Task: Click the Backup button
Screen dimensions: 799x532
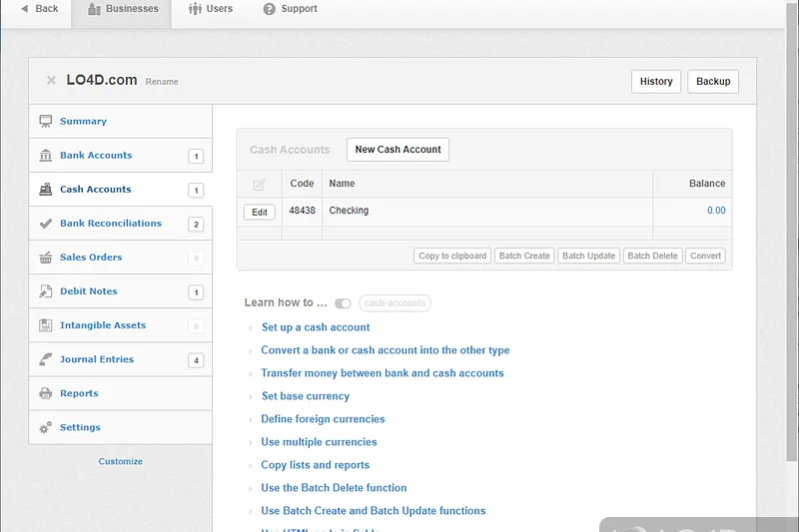Action: coord(713,82)
